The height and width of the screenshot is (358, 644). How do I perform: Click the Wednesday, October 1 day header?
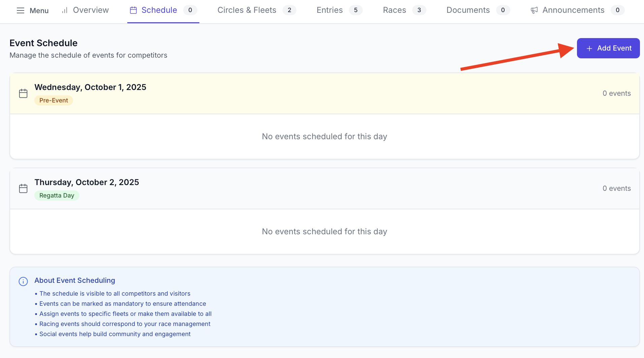coord(90,87)
